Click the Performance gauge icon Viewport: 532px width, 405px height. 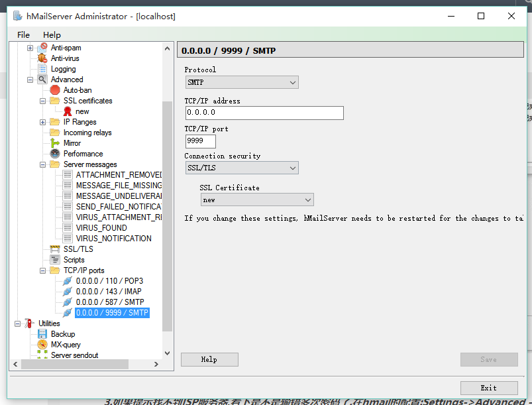coord(54,153)
